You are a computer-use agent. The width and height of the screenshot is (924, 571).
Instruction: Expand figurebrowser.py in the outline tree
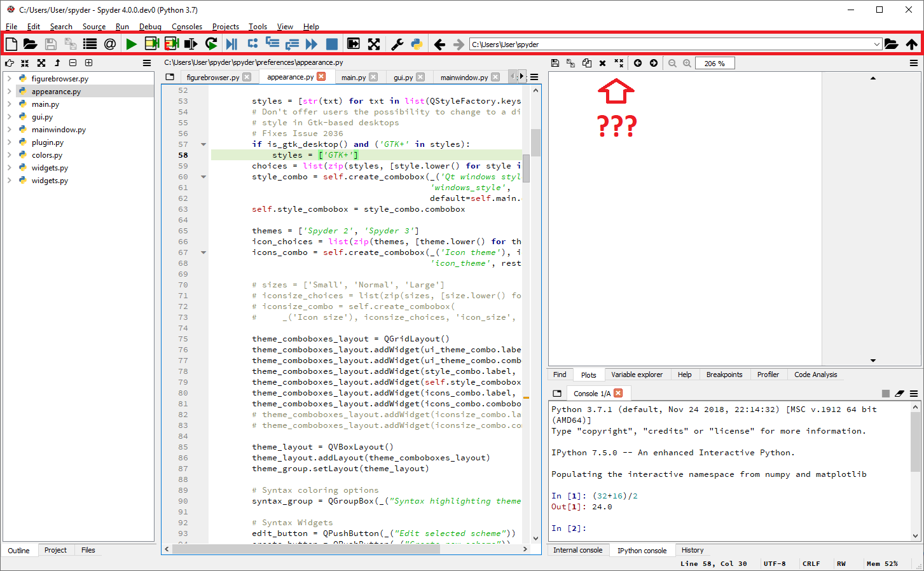click(x=9, y=79)
